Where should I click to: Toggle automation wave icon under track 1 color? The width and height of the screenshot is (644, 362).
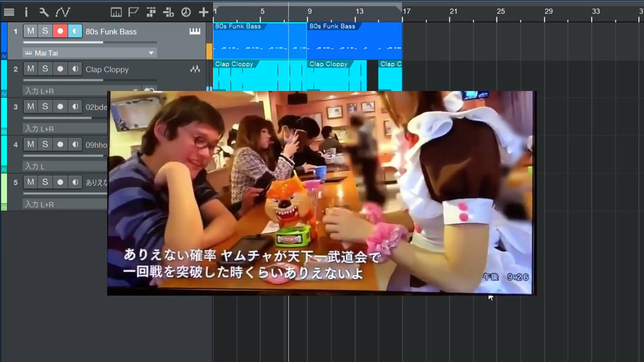point(4,56)
